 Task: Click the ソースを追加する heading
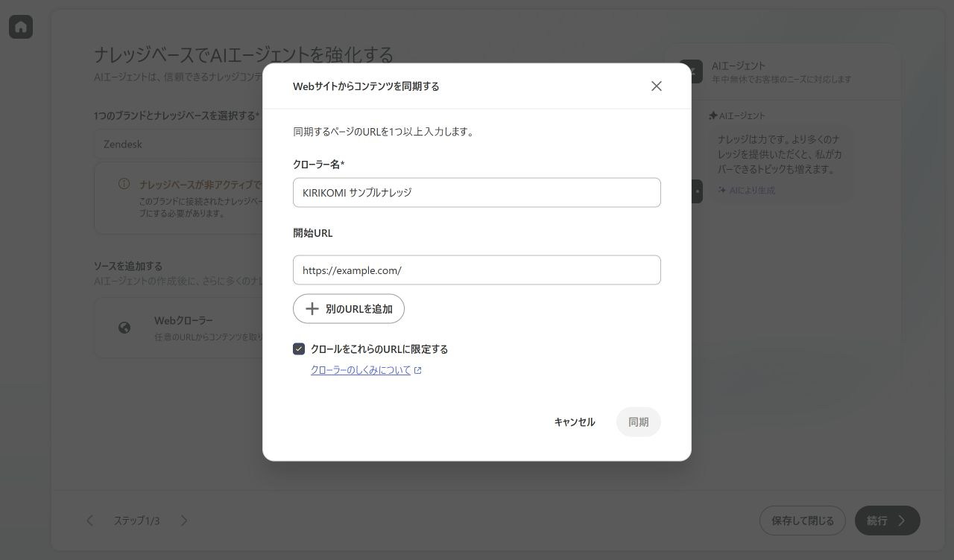pos(128,266)
